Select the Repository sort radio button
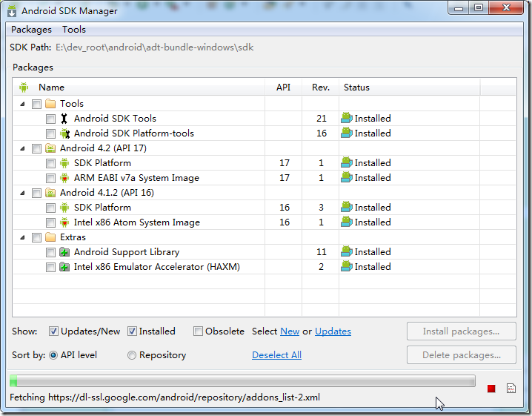 (132, 355)
